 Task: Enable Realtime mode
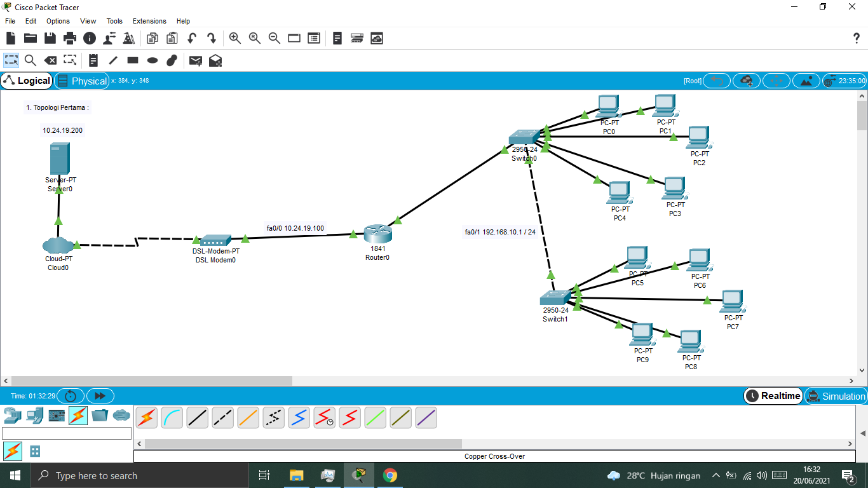pyautogui.click(x=773, y=396)
